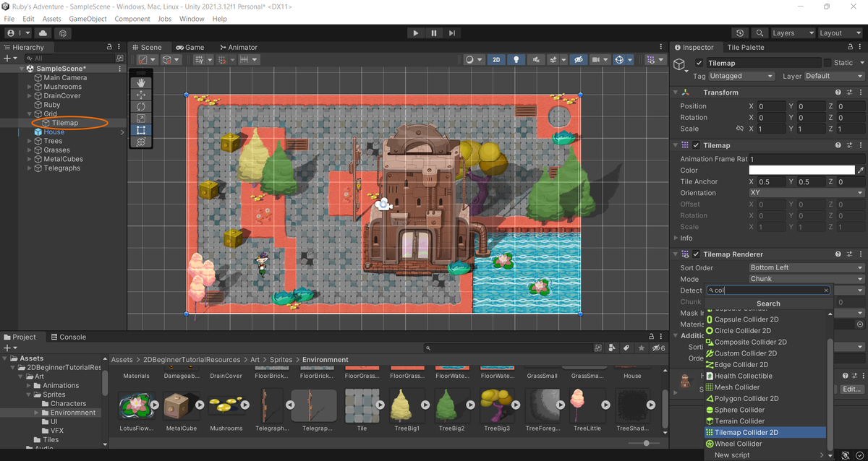Open the cloud services button

pos(43,33)
